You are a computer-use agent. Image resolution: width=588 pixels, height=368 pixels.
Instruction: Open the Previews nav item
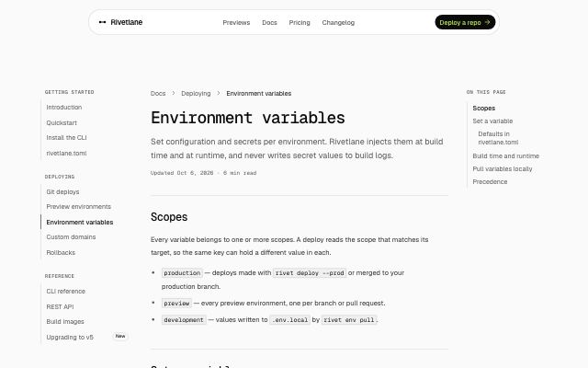tap(236, 22)
